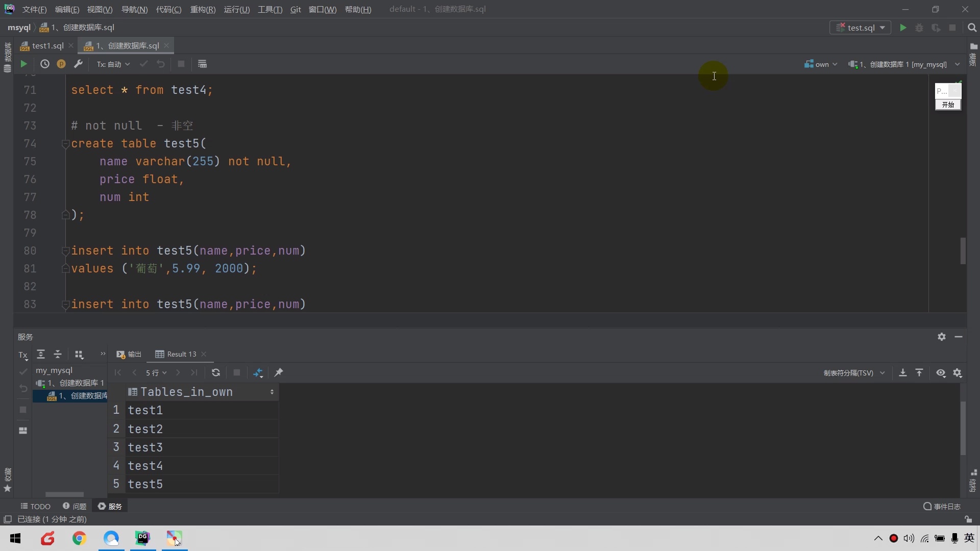Image resolution: width=980 pixels, height=551 pixels.
Task: Open the TSV data extractor dropdown
Action: pyautogui.click(x=853, y=373)
